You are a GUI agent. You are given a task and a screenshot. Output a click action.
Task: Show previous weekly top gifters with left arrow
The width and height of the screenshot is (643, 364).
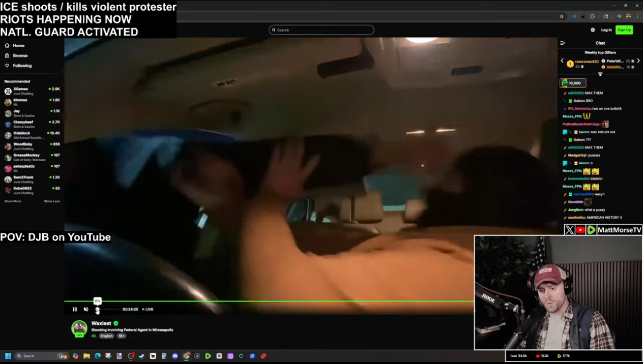562,61
